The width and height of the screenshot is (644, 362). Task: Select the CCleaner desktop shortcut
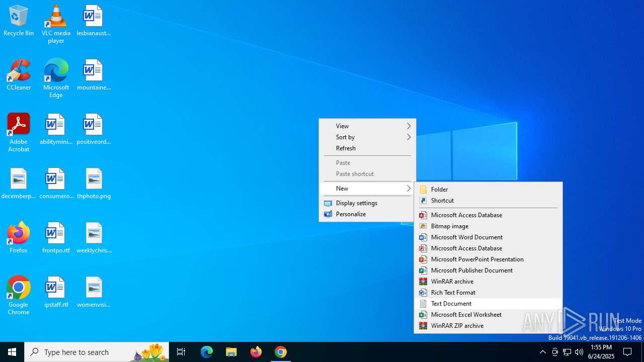coord(19,75)
